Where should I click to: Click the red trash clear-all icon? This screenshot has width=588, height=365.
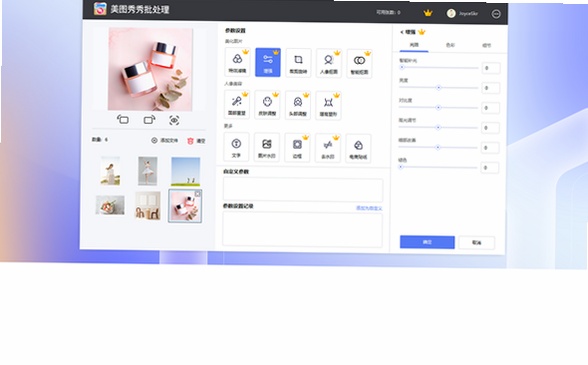190,141
